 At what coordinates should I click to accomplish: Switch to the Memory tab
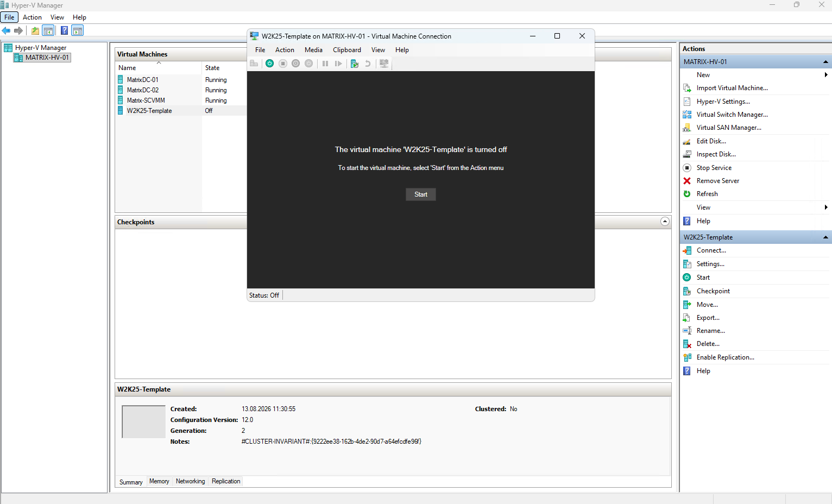[x=159, y=481]
